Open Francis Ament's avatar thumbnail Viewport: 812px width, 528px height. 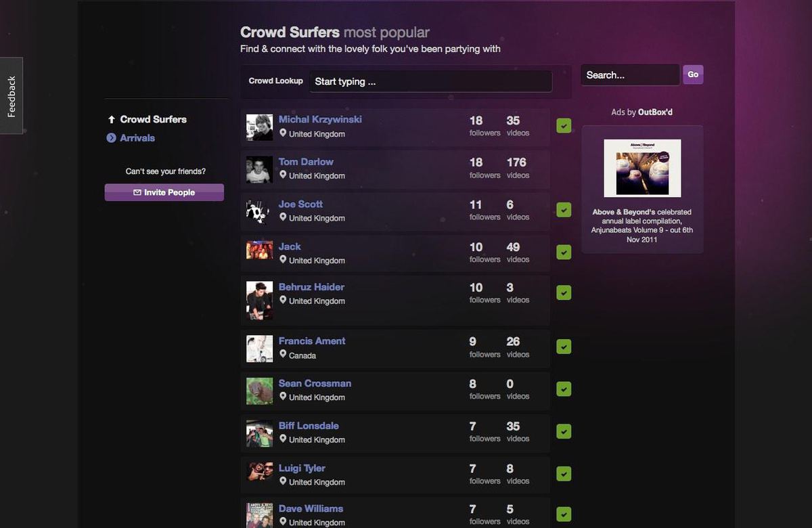coord(259,349)
